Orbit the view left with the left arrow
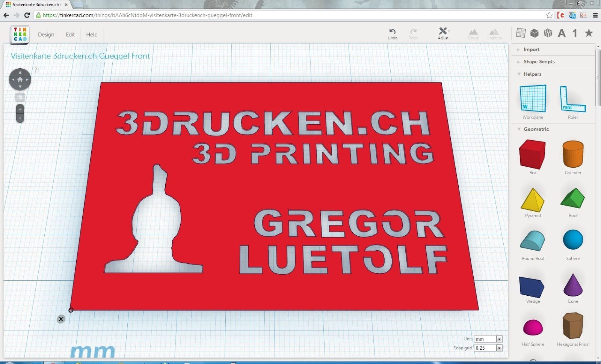Screen dimensions: 601x364 tap(13, 80)
